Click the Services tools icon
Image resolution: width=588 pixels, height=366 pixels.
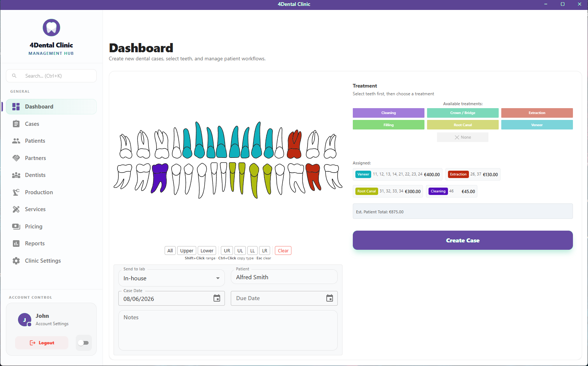click(x=16, y=209)
